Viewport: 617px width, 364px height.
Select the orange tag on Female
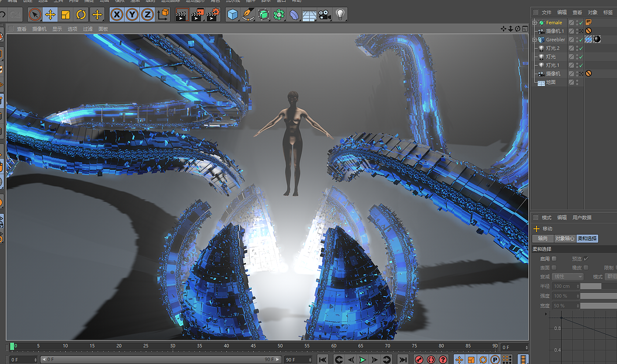[x=589, y=22]
